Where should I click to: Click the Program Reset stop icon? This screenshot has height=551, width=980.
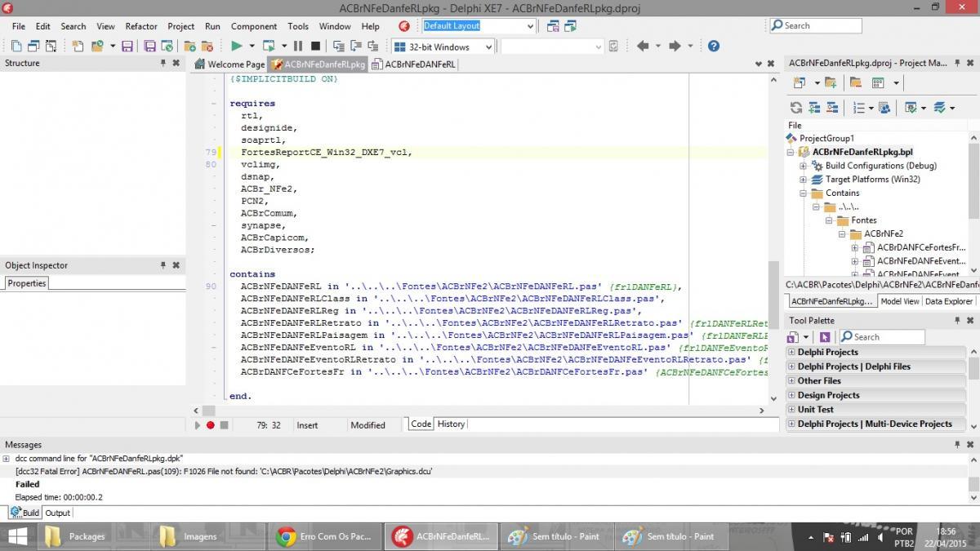[315, 47]
